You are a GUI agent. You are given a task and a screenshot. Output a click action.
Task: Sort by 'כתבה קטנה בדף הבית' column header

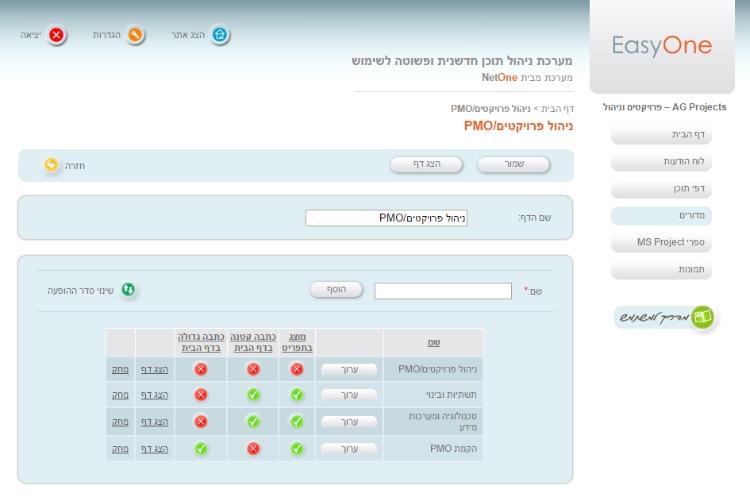(x=253, y=342)
